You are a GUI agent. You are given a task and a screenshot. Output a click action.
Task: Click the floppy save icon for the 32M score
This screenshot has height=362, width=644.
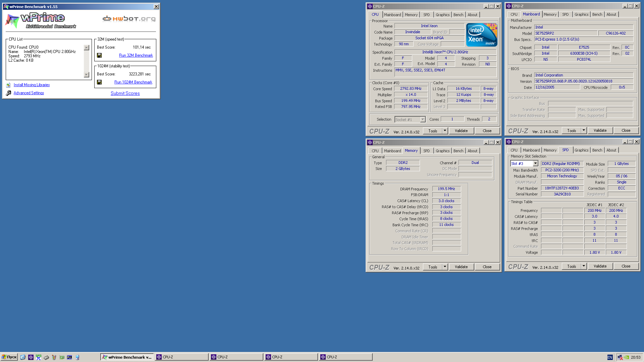pos(99,55)
